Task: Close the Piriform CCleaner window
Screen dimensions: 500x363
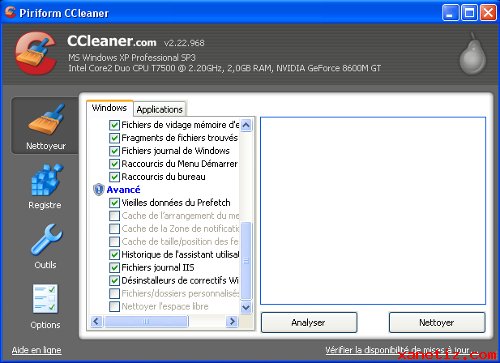Action: [488, 13]
